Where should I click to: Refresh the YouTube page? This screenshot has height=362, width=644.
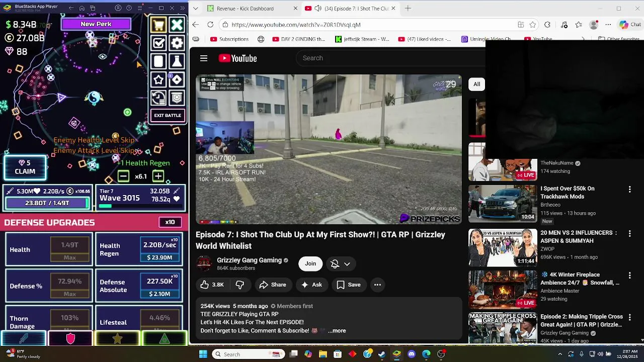click(210, 25)
